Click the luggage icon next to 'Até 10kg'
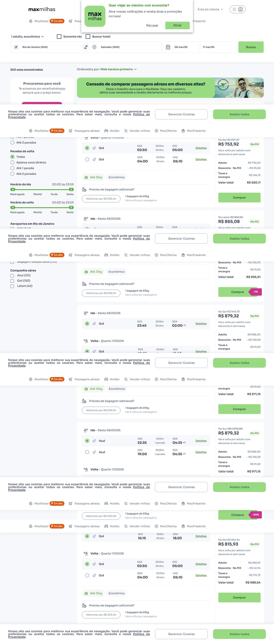This screenshot has height=644, width=274. (86, 389)
